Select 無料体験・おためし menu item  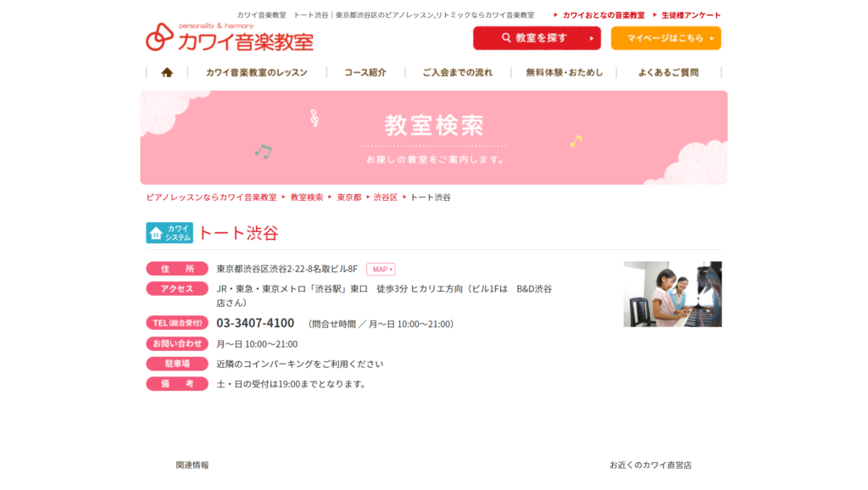[x=564, y=73]
